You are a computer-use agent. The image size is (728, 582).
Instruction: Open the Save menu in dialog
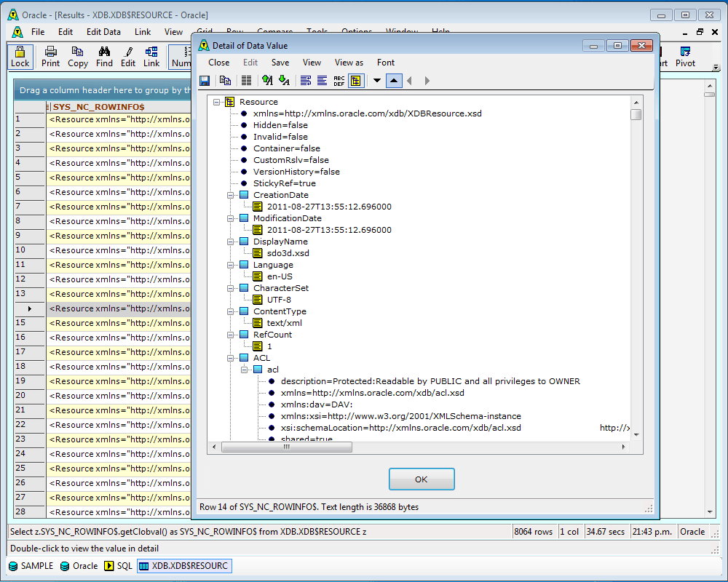(x=280, y=62)
